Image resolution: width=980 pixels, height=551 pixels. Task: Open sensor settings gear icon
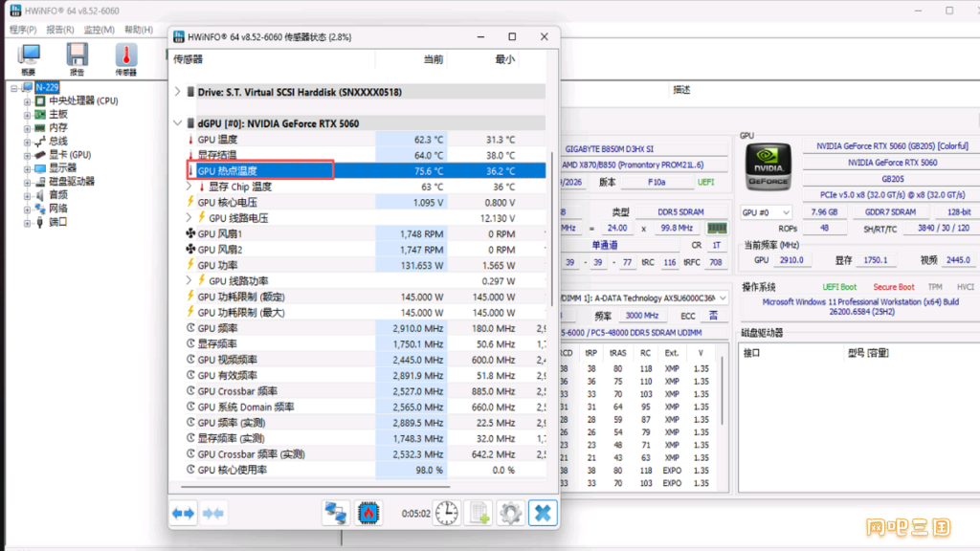(511, 514)
